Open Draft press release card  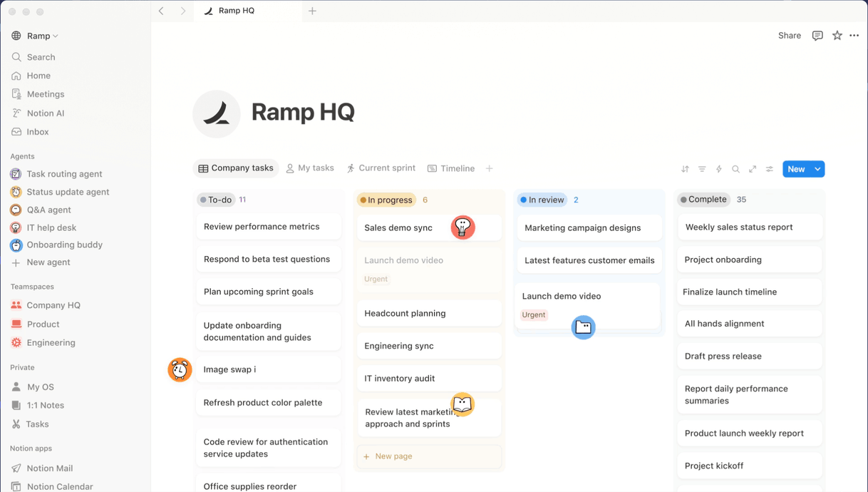pos(750,356)
